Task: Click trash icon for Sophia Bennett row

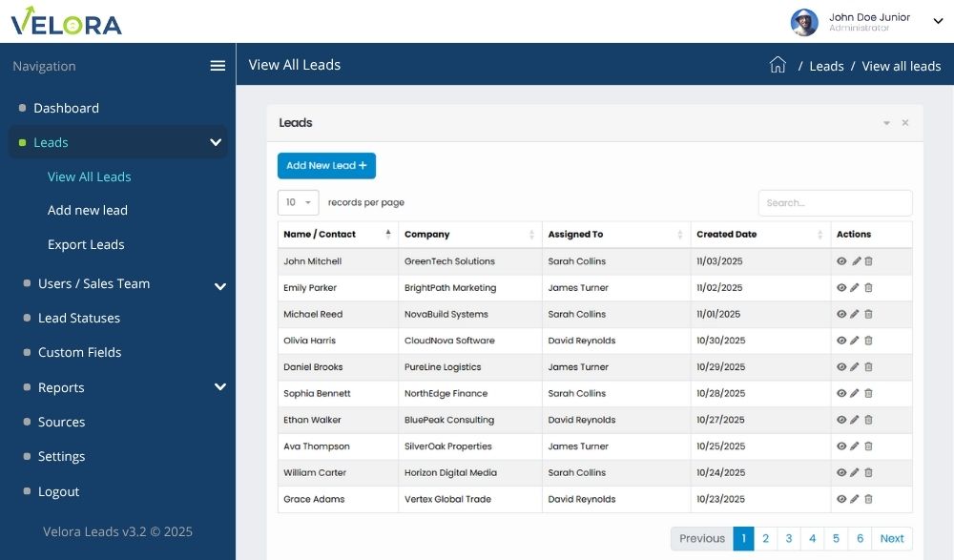Action: click(x=868, y=393)
